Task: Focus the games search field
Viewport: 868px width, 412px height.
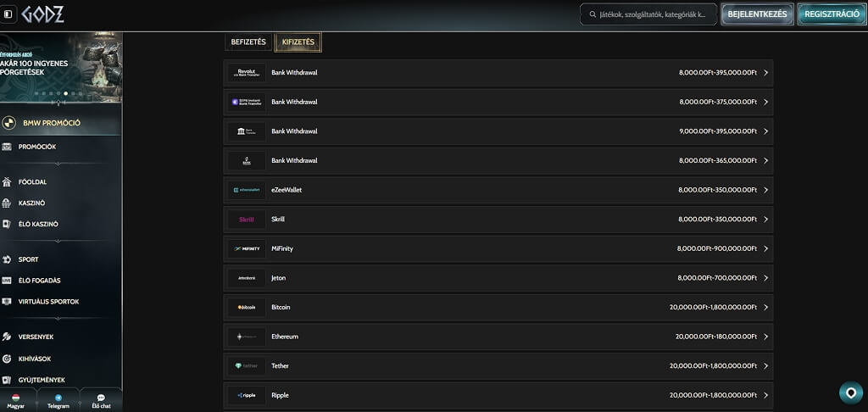Action: (x=648, y=14)
